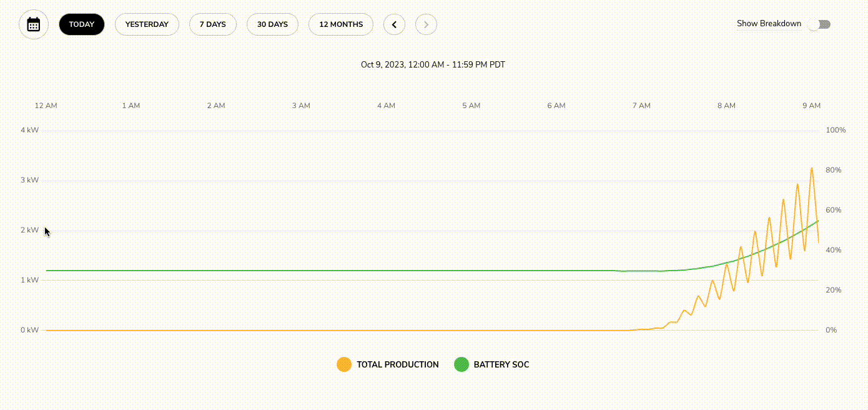Switch to YESTERDAY range
This screenshot has width=868, height=410.
[x=147, y=24]
